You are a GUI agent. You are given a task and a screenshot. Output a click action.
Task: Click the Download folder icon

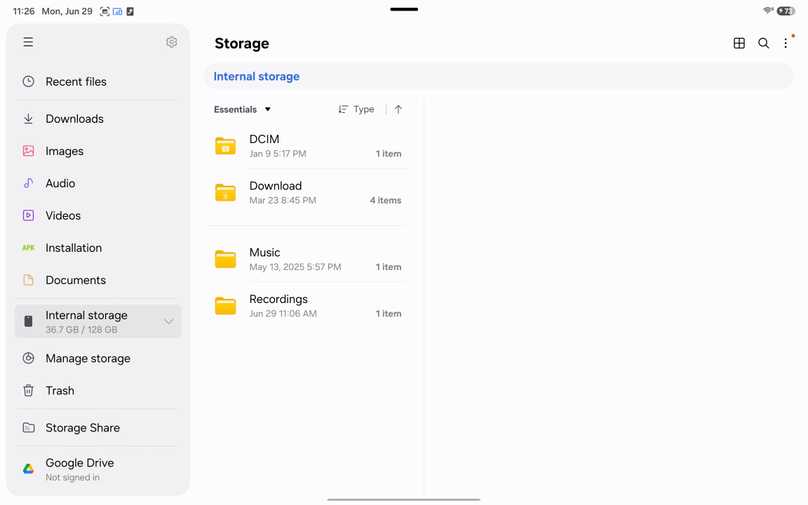225,193
